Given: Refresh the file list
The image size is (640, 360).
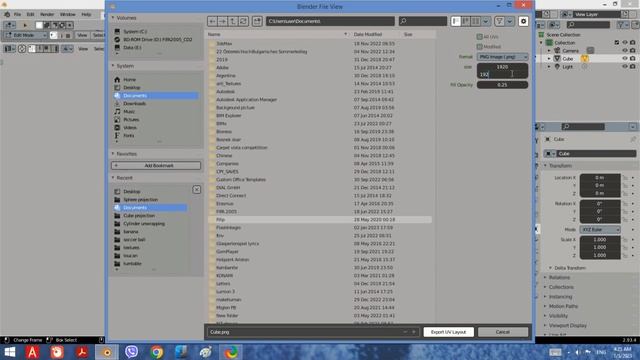Looking at the screenshot, I should (x=243, y=21).
